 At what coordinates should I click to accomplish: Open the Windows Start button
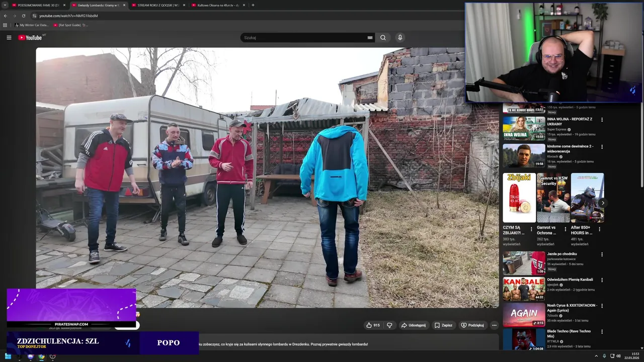click(x=8, y=356)
